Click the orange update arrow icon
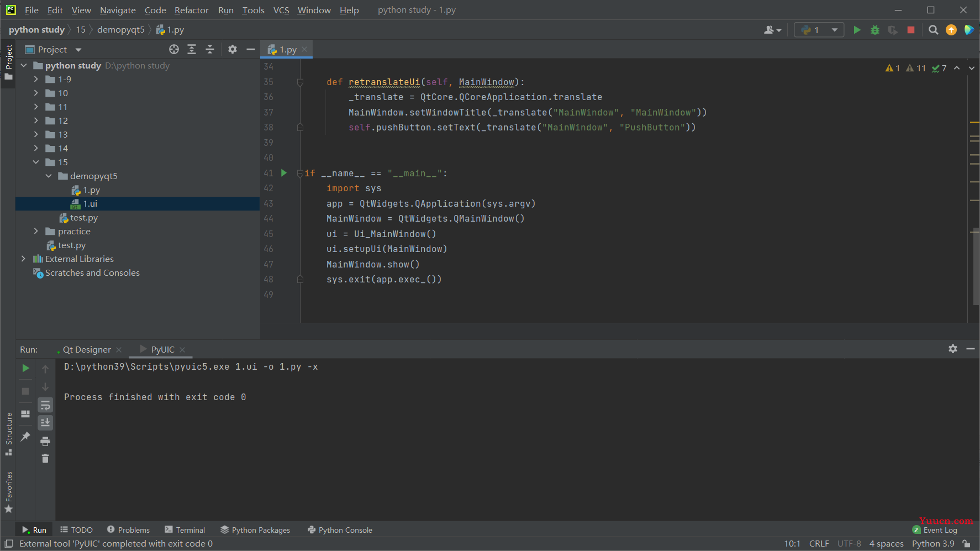The width and height of the screenshot is (980, 551). (951, 30)
